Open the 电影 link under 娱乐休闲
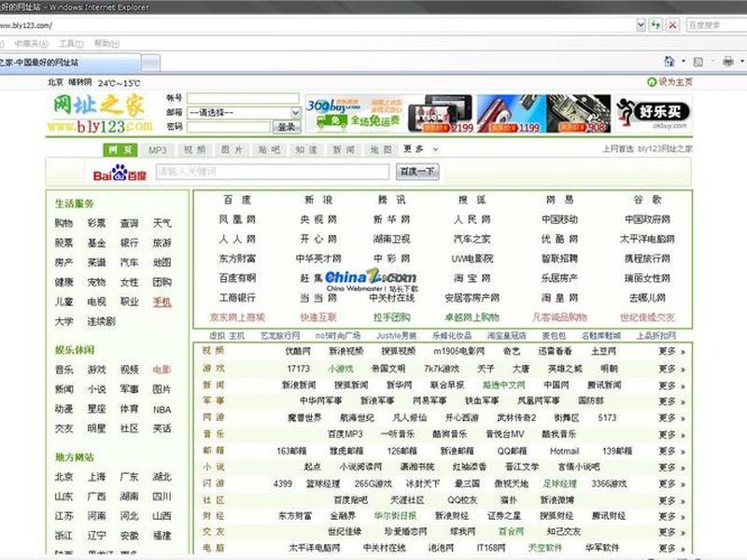Image resolution: width=747 pixels, height=560 pixels. 162,370
